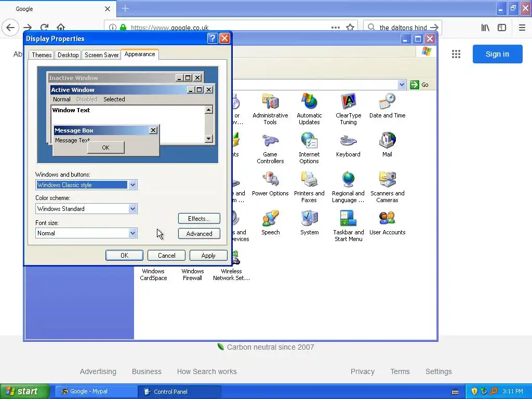Open Settings footer link on Google
This screenshot has height=399, width=532.
[x=438, y=371]
